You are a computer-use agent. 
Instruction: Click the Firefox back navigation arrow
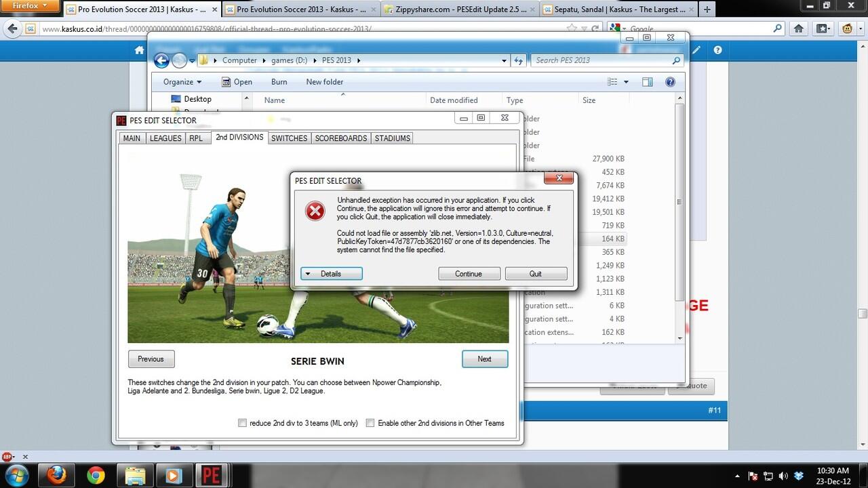[x=12, y=29]
